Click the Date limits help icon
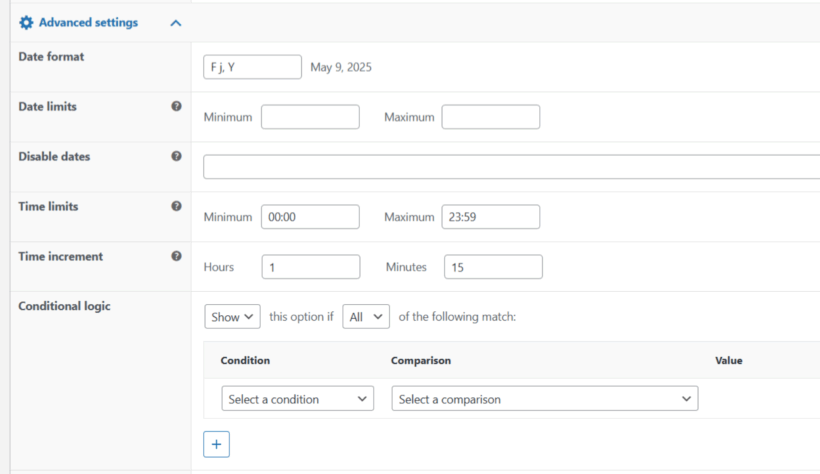Image resolution: width=820 pixels, height=474 pixels. pyautogui.click(x=176, y=106)
